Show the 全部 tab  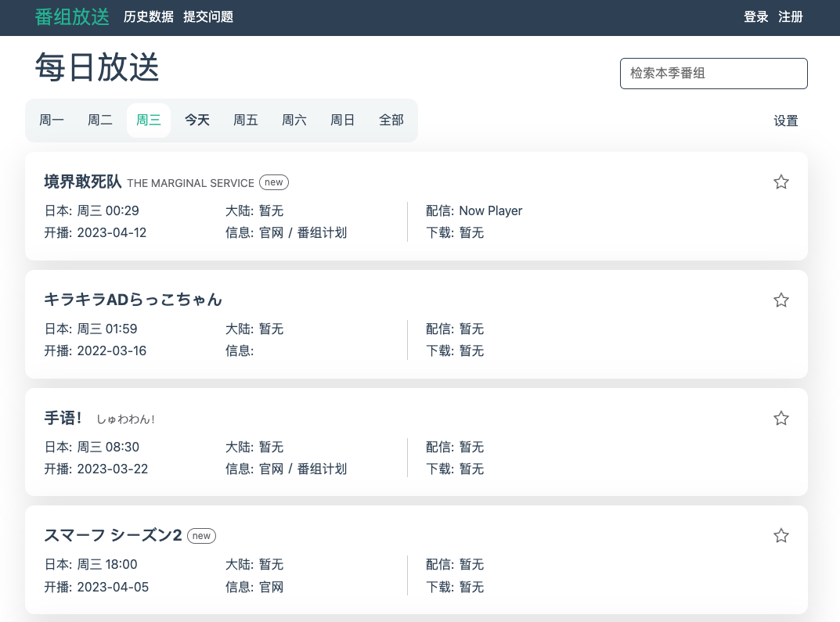[391, 120]
